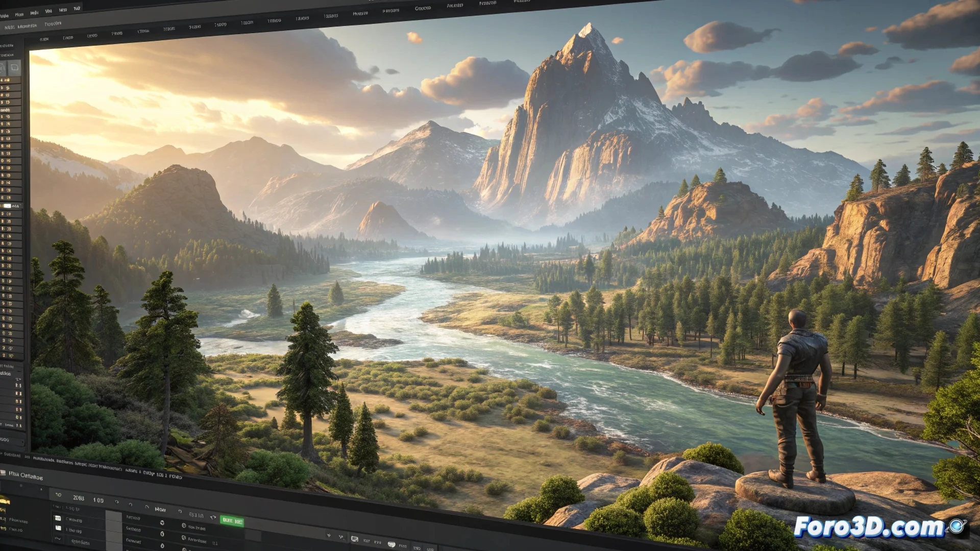Click the Flui Oeriakos panel title
This screenshot has width=980, height=551.
(x=26, y=476)
